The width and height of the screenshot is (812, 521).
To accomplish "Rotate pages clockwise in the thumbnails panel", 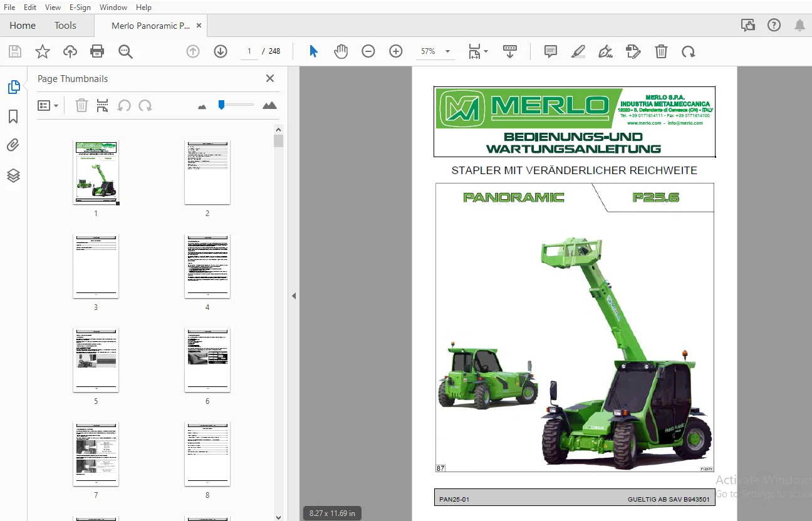I will tap(145, 106).
